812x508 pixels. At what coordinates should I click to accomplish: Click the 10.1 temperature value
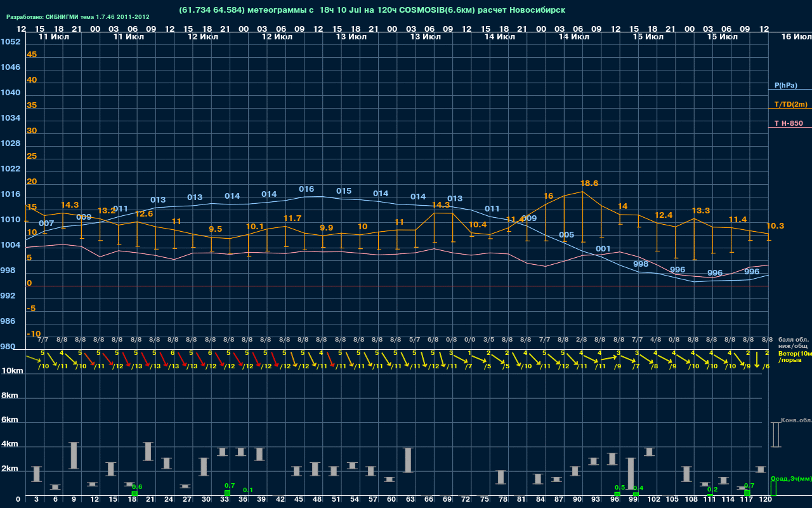255,227
